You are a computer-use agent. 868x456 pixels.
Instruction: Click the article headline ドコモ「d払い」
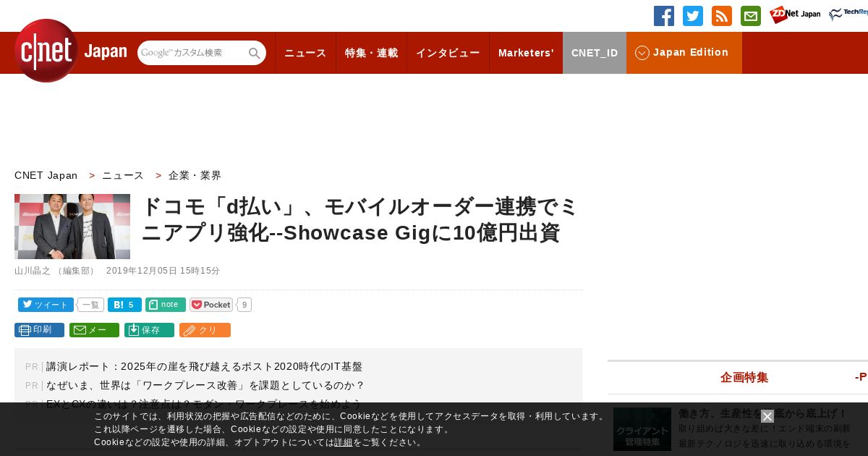[x=360, y=220]
